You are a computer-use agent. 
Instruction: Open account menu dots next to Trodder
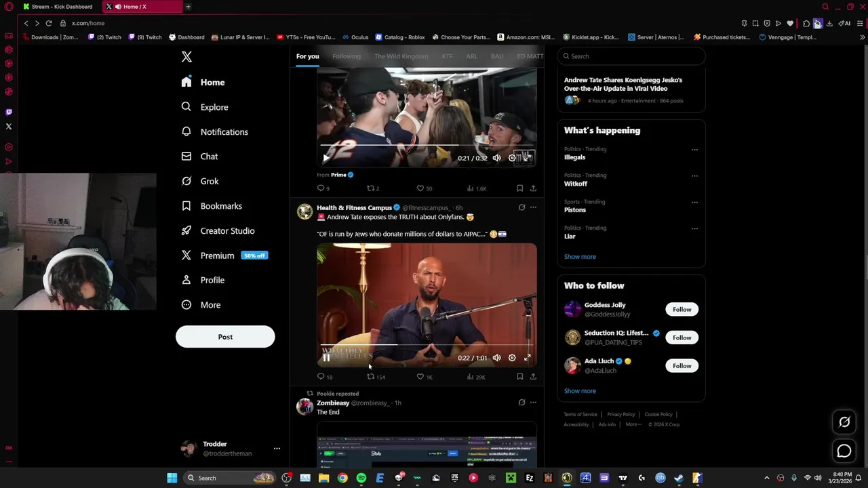(x=277, y=449)
